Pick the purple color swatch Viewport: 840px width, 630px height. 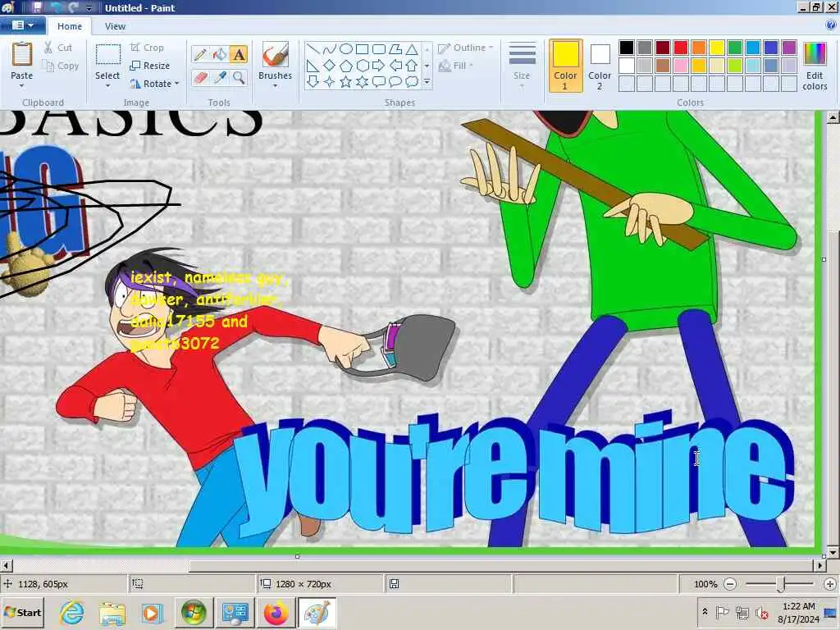(x=789, y=48)
